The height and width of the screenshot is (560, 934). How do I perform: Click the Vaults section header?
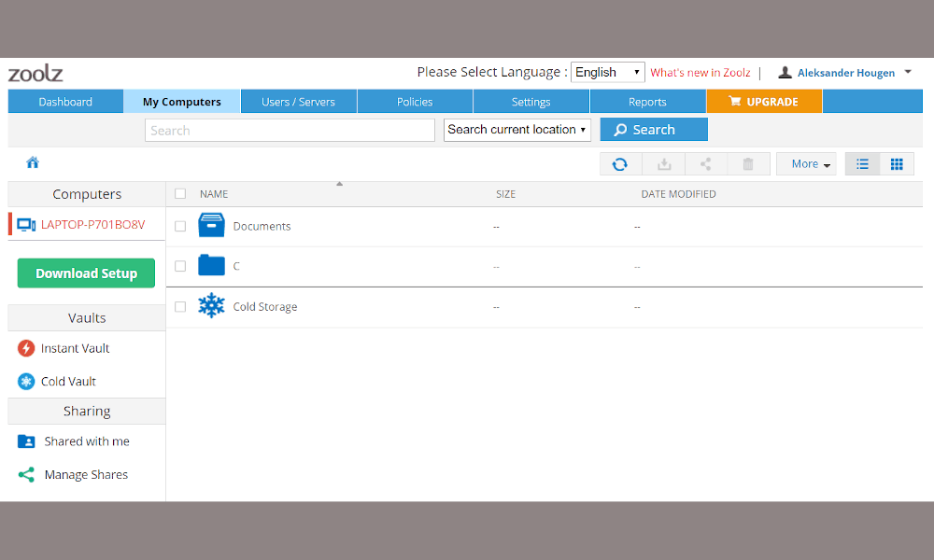87,317
